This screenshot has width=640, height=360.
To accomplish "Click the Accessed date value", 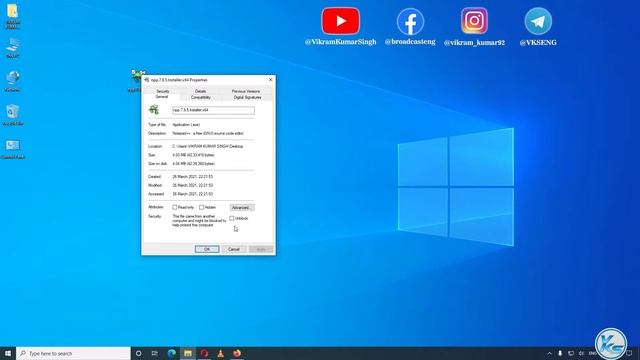I will click(193, 194).
